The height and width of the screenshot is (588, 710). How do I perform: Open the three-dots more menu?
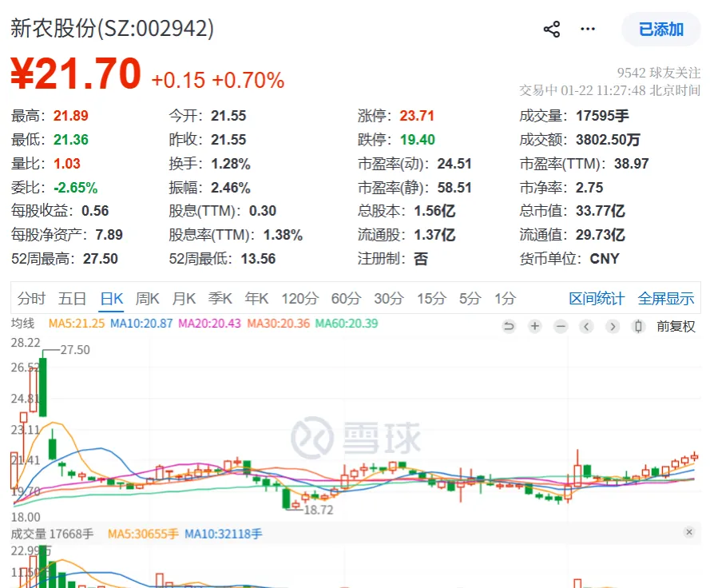588,30
